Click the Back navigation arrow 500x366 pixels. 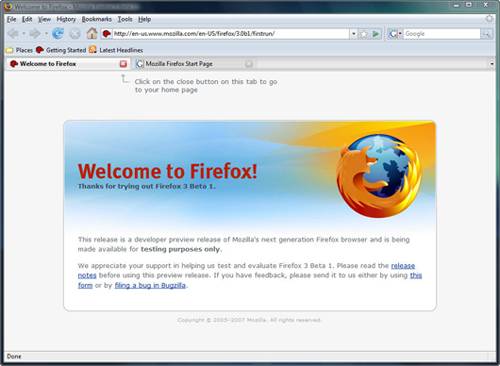coord(13,34)
